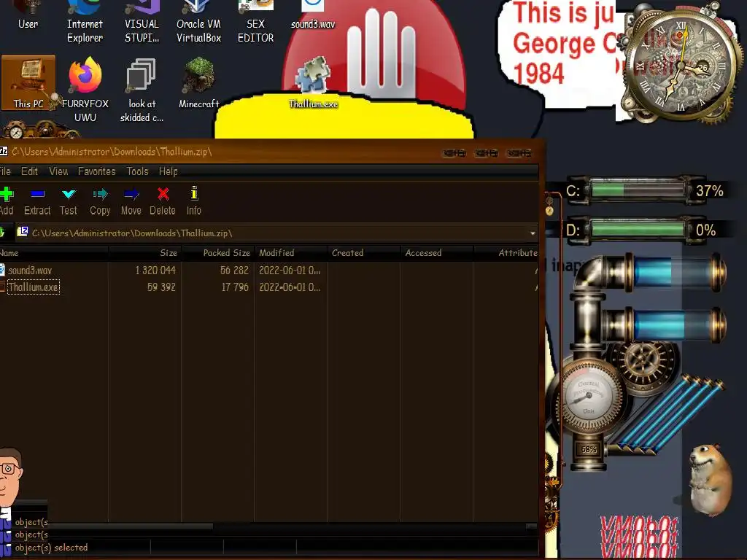The image size is (747, 560).
Task: Open the FURRYFOX UWU Firefox icon
Action: 85,90
